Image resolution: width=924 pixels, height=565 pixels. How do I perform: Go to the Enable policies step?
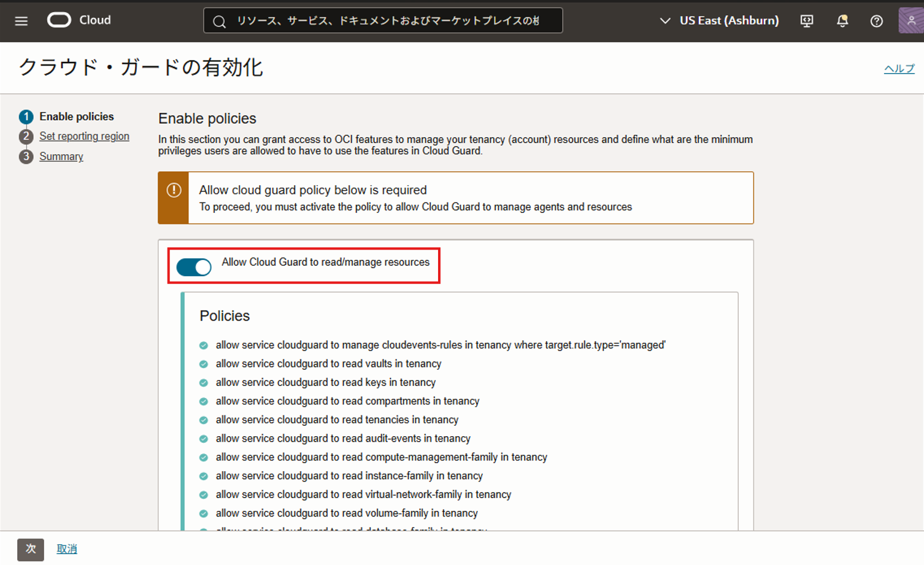(x=76, y=117)
